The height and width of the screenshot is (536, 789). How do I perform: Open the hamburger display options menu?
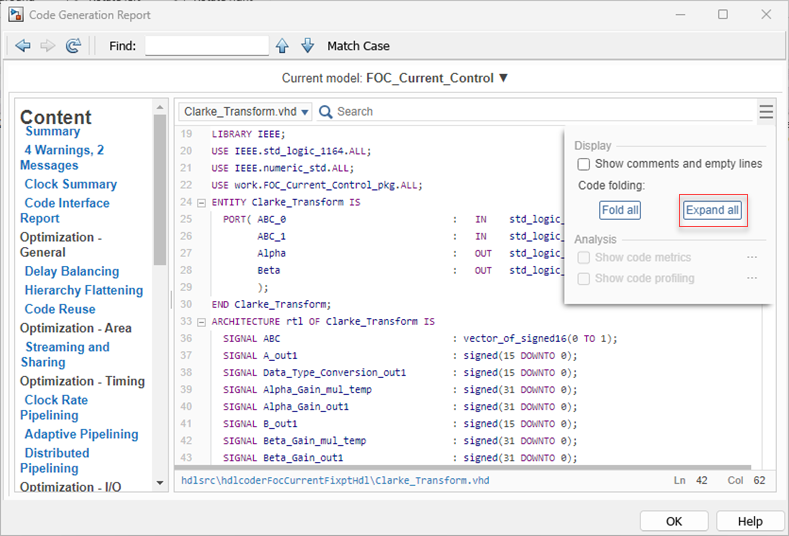tap(765, 112)
